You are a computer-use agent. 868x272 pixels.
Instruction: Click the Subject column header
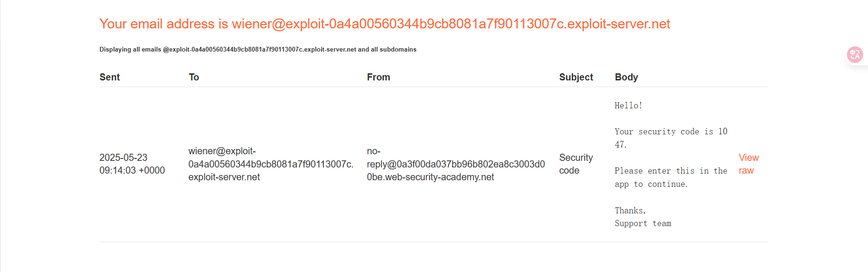pyautogui.click(x=576, y=77)
